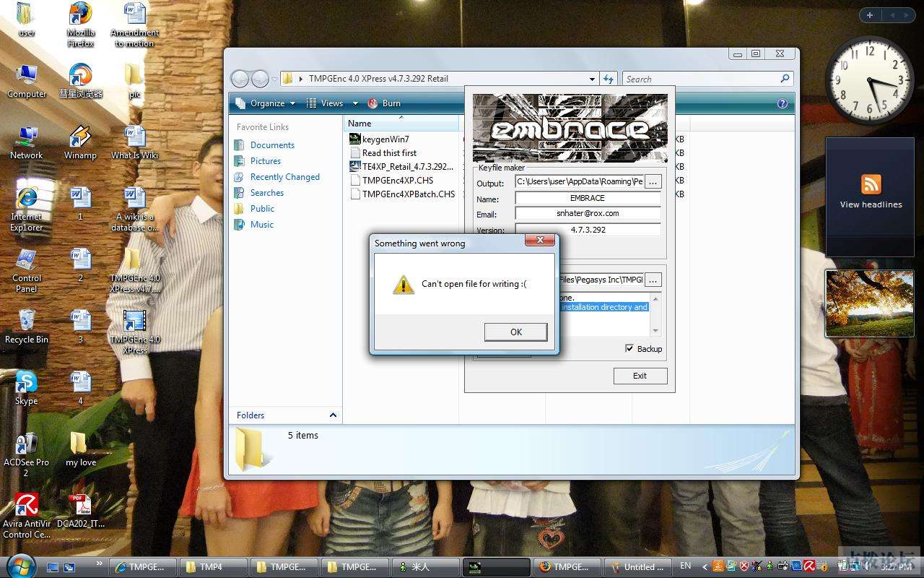Select the 'Amendment to motion' document icon
The height and width of the screenshot is (578, 924).
pyautogui.click(x=134, y=24)
